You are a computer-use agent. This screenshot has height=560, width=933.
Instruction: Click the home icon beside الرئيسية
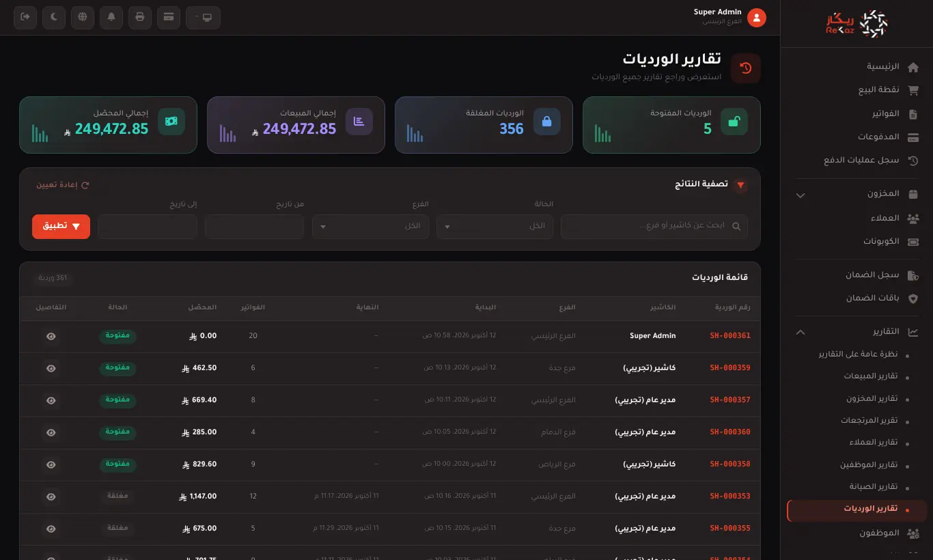(913, 67)
